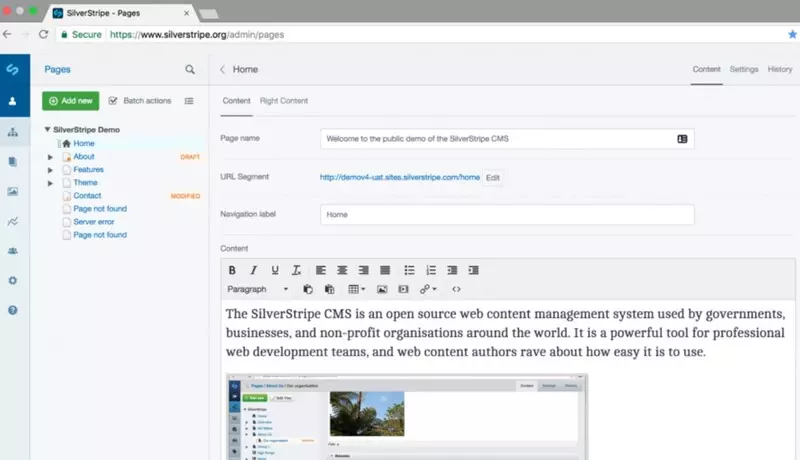Viewport: 800px width, 460px height.
Task: Toggle the Batch actions checkbox
Action: (113, 101)
